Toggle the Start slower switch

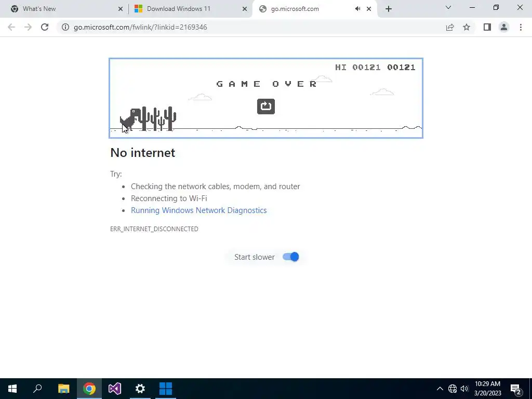point(291,257)
